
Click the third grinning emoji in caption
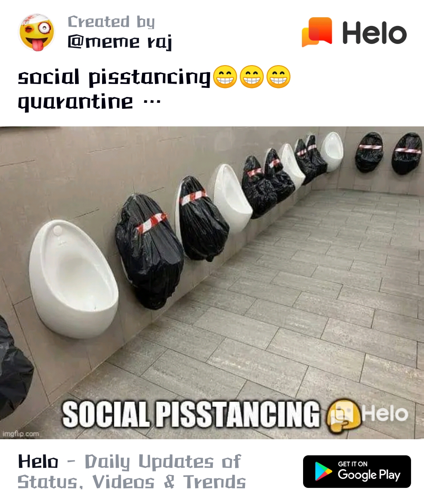(x=278, y=77)
